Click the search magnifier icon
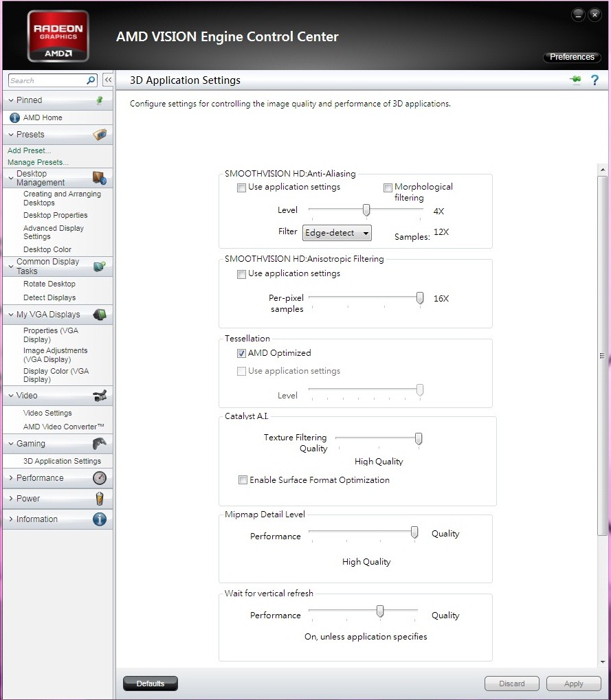This screenshot has width=611, height=700. click(x=91, y=80)
